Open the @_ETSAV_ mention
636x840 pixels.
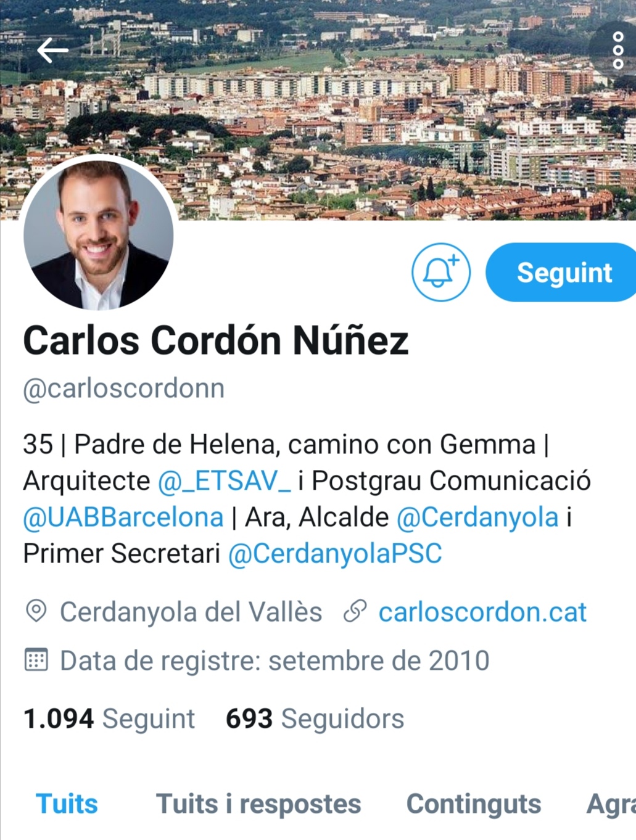coord(225,481)
